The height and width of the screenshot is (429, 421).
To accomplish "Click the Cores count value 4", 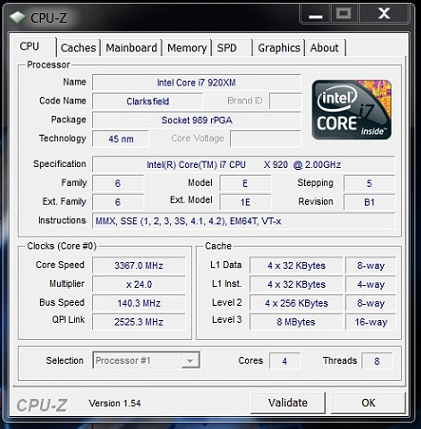I will 284,361.
